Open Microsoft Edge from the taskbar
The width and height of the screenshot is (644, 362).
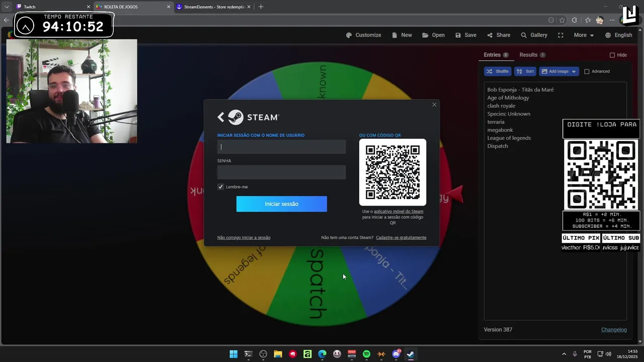pyautogui.click(x=322, y=354)
